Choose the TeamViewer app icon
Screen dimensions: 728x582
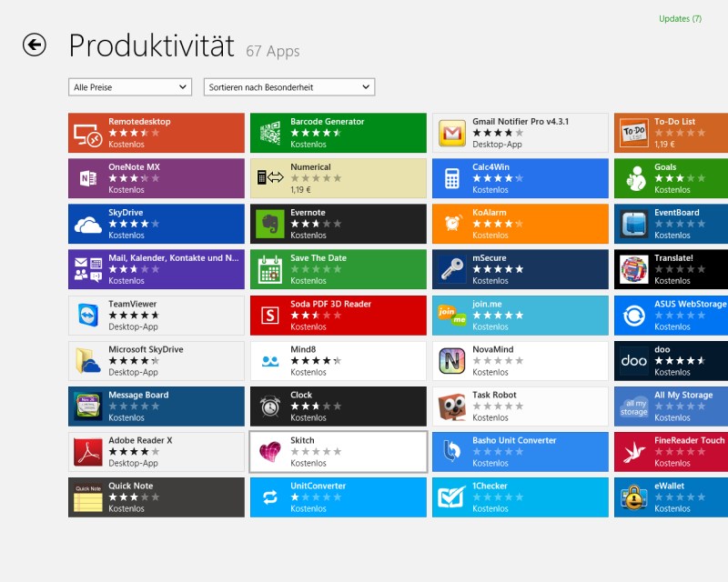coord(88,316)
